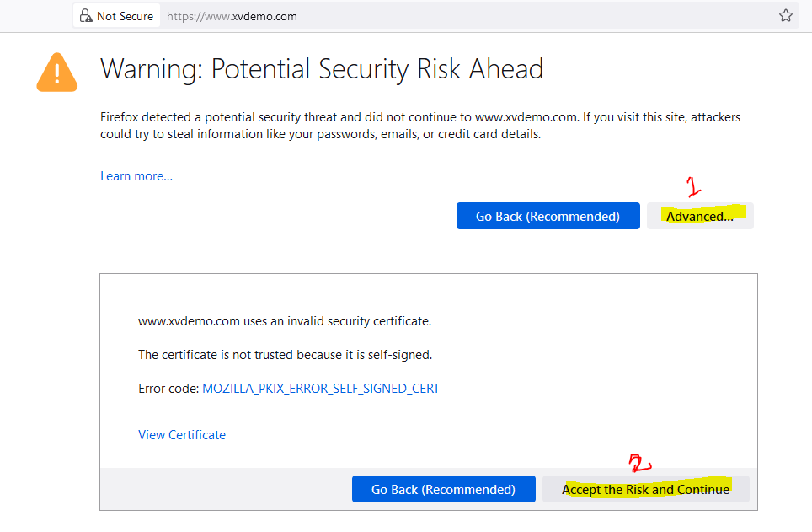The height and width of the screenshot is (532, 812).
Task: Bookmark this page with the star icon
Action: point(786,15)
